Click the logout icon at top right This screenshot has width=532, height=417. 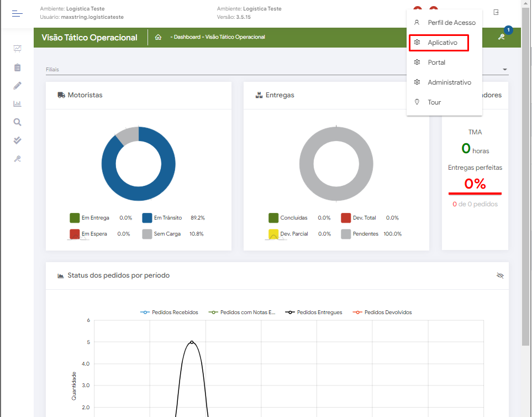(496, 12)
